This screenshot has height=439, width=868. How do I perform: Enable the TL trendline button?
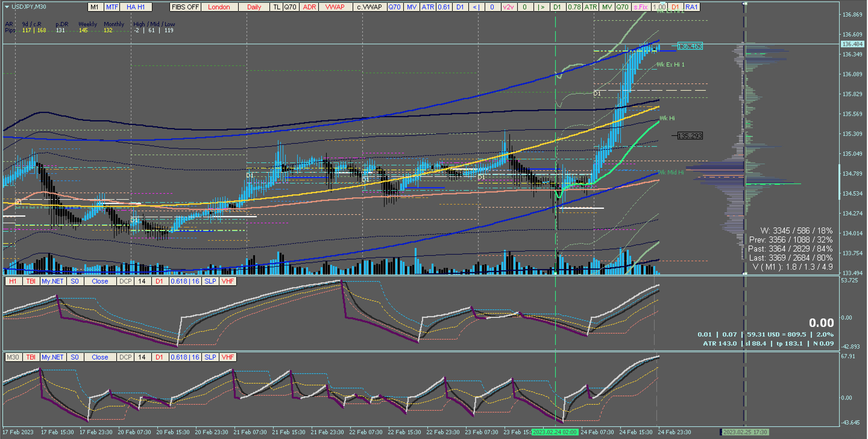pos(276,7)
